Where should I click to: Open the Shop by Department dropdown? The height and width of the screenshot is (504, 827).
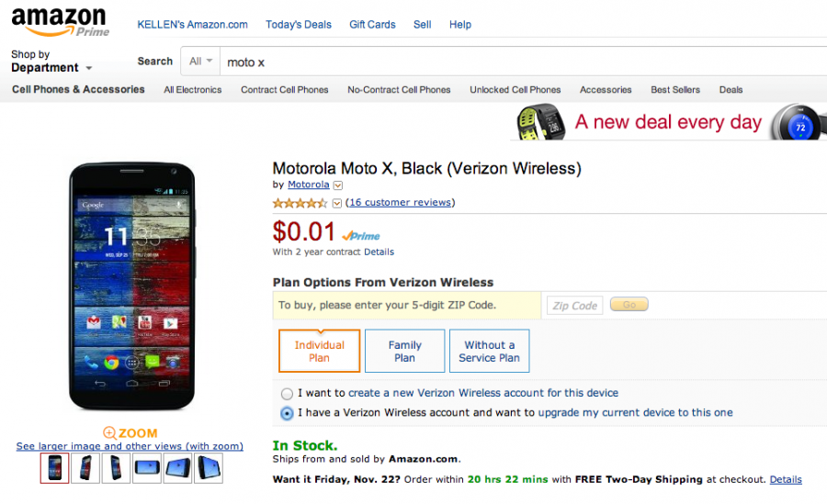click(x=51, y=62)
